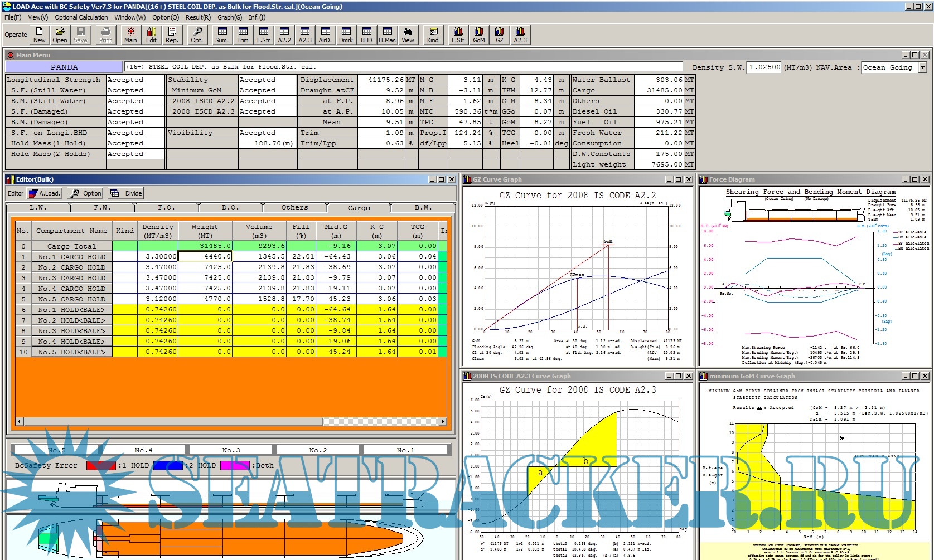
Task: Open the GZ graph toolbar icon
Action: [x=499, y=35]
